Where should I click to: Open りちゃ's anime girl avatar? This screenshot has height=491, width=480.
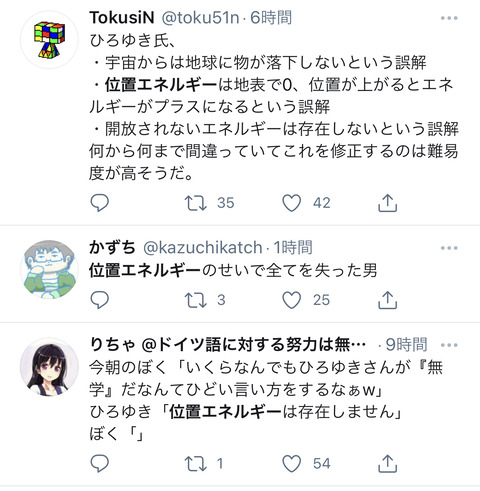coord(49,367)
